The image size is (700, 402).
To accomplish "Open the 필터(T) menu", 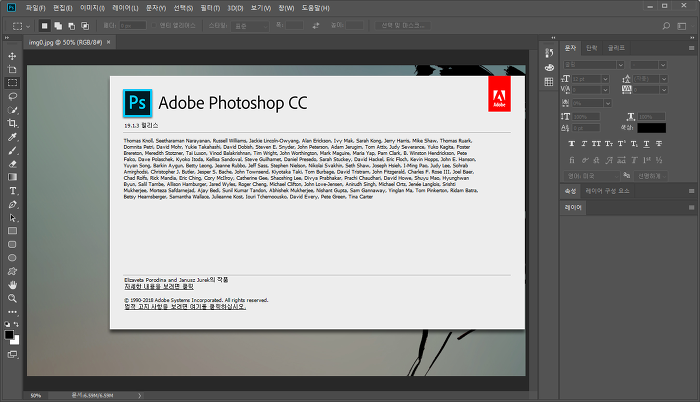I will click(210, 8).
